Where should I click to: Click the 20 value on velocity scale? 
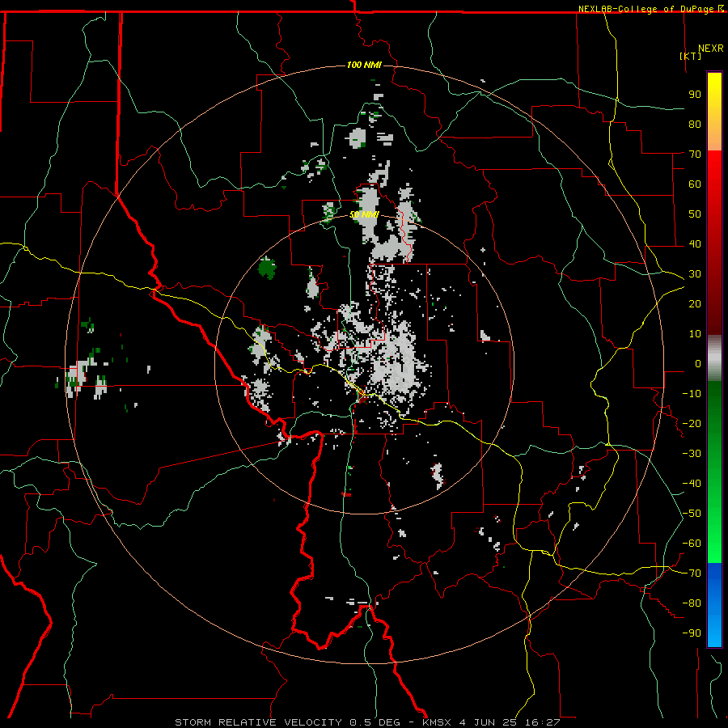click(x=695, y=304)
